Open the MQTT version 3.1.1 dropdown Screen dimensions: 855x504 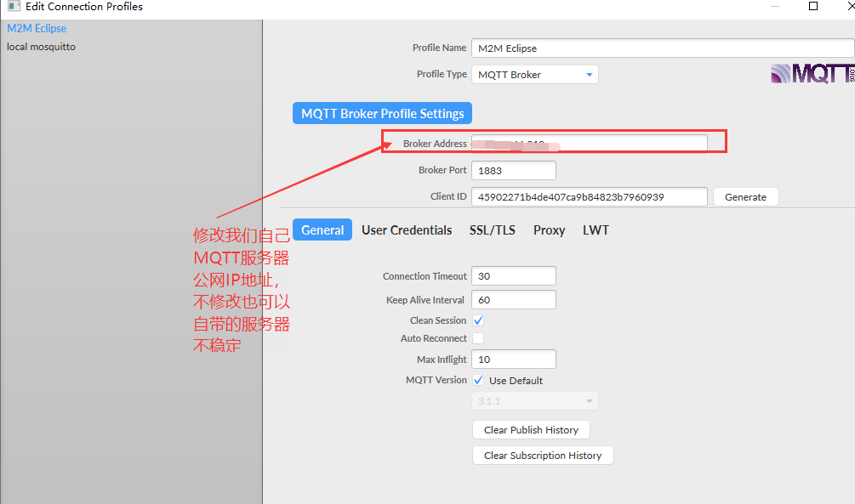point(534,401)
